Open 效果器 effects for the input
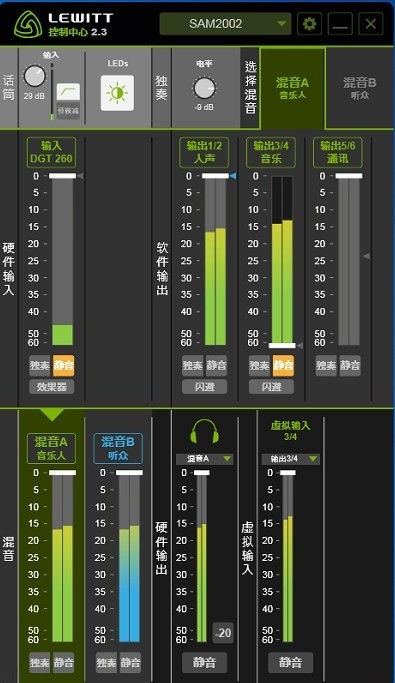Viewport: 395px width, 683px height. point(52,386)
